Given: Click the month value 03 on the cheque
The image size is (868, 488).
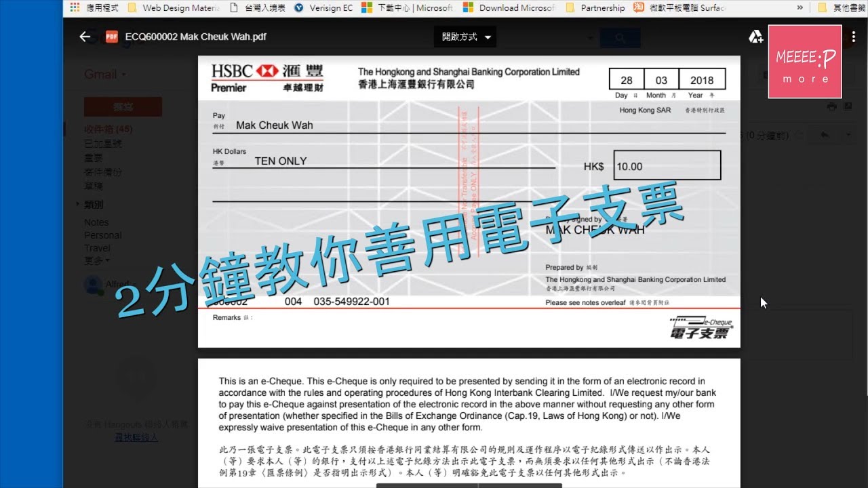Looking at the screenshot, I should pyautogui.click(x=661, y=80).
